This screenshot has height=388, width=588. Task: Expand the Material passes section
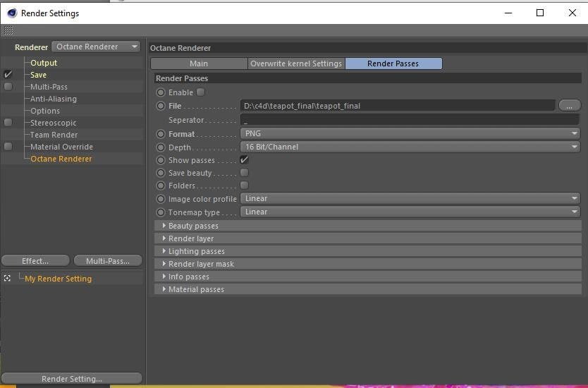[368, 289]
